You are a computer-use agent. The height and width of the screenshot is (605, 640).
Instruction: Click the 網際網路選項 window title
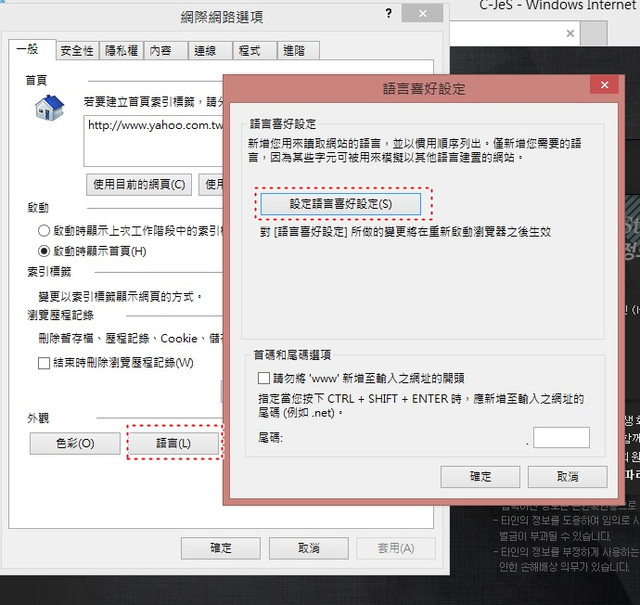pos(222,17)
